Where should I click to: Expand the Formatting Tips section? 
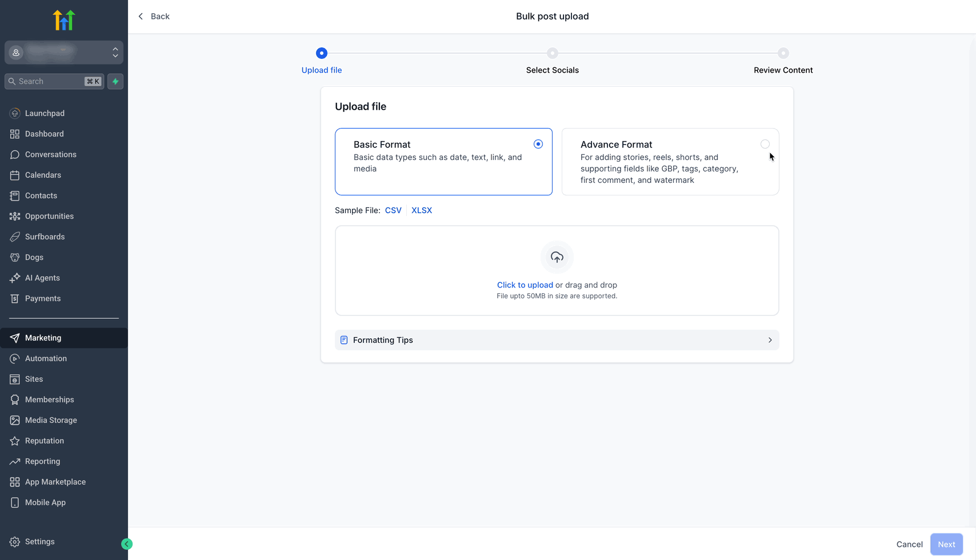pos(557,340)
